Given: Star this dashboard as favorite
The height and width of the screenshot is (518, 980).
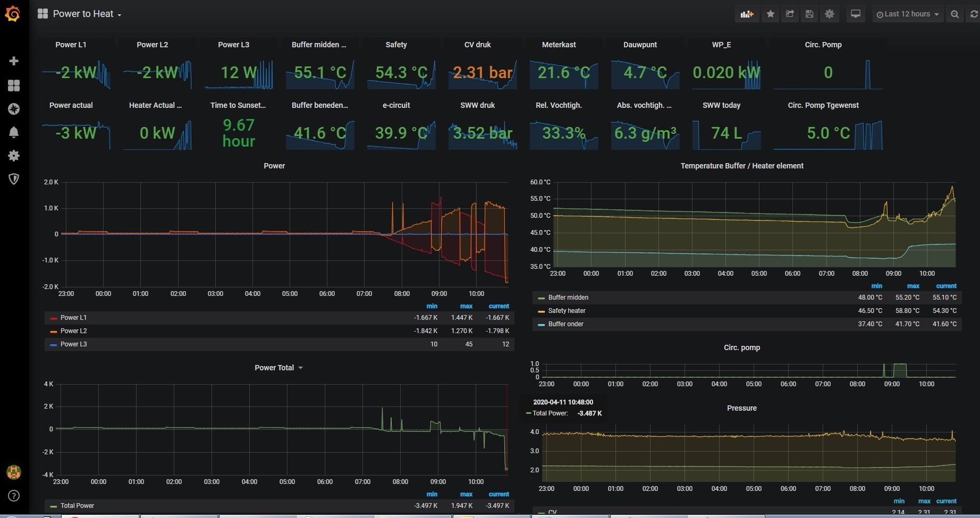Looking at the screenshot, I should [771, 14].
